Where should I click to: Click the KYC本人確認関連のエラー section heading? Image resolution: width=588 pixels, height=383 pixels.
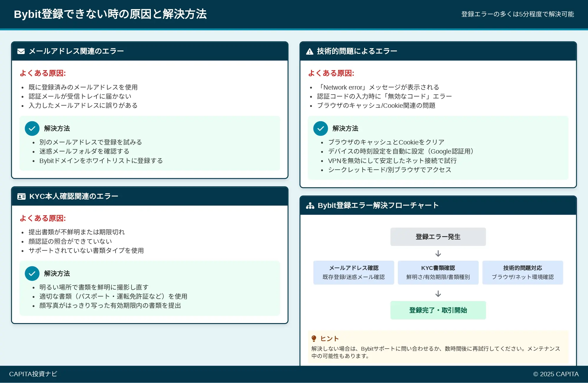[74, 196]
